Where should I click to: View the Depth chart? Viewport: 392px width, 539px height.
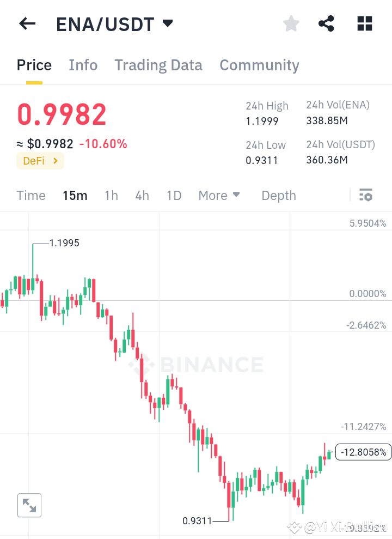278,195
